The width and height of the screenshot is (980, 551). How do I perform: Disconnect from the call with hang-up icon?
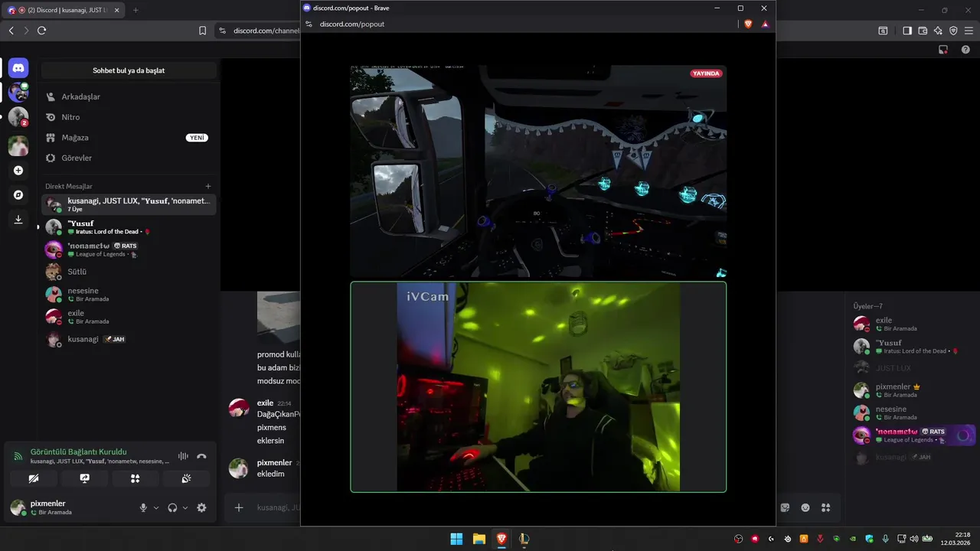click(201, 456)
